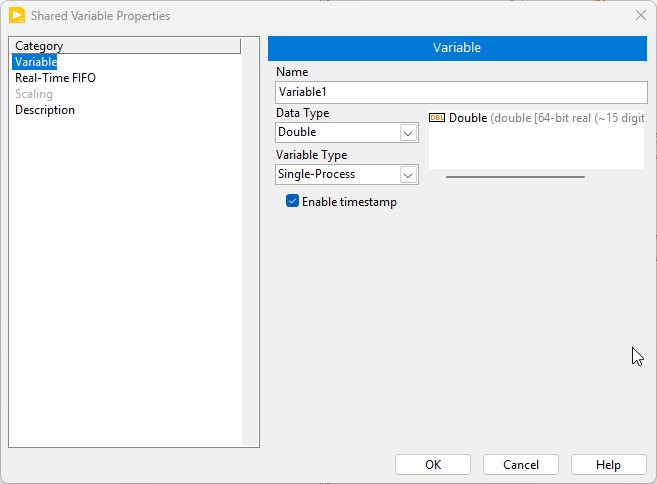The image size is (657, 484).
Task: Disable the Enable timestamp checkbox
Action: tap(292, 201)
